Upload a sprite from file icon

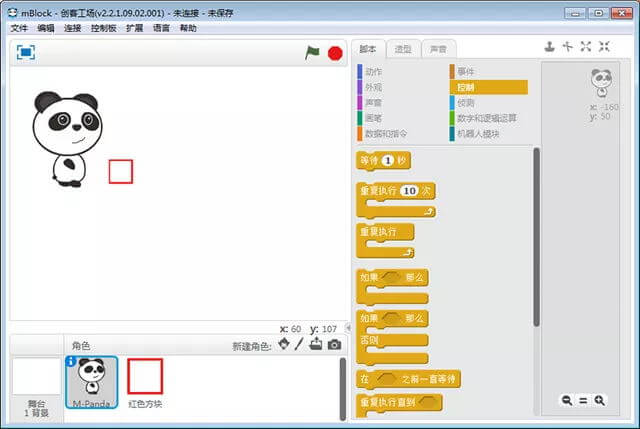(316, 344)
